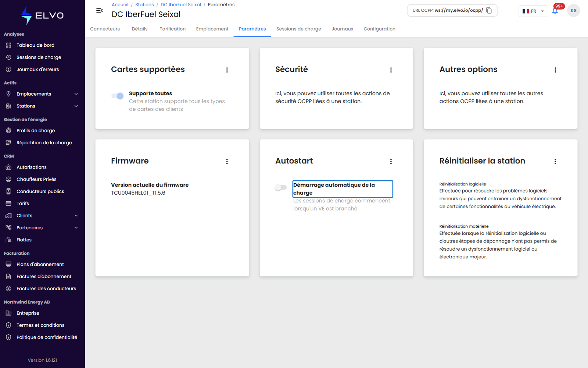Click the Stations charger icon

8,106
